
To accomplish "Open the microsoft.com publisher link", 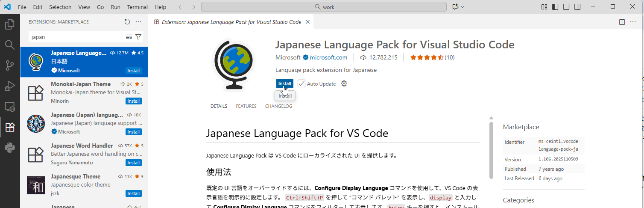I will pyautogui.click(x=328, y=57).
